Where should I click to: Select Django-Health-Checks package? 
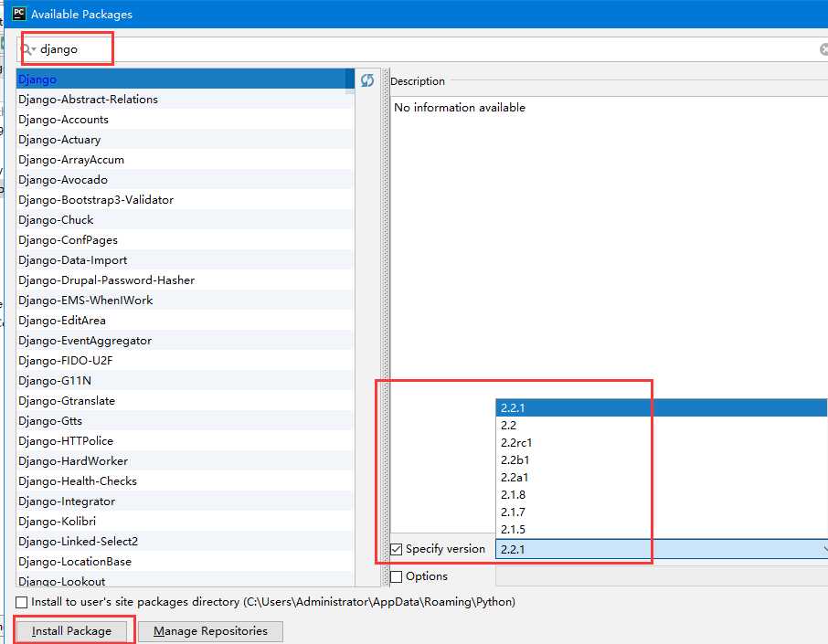tap(185, 480)
